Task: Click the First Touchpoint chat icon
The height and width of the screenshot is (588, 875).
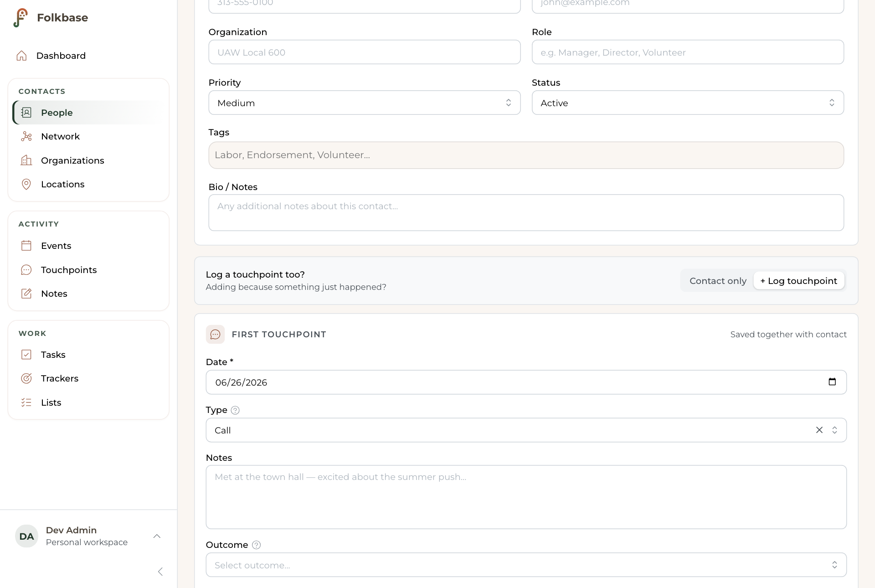Action: coord(215,334)
